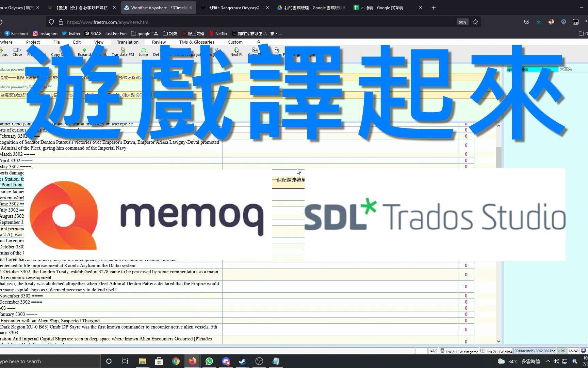The width and height of the screenshot is (588, 368).
Task: Select the Translation ribbon tab
Action: (x=128, y=42)
